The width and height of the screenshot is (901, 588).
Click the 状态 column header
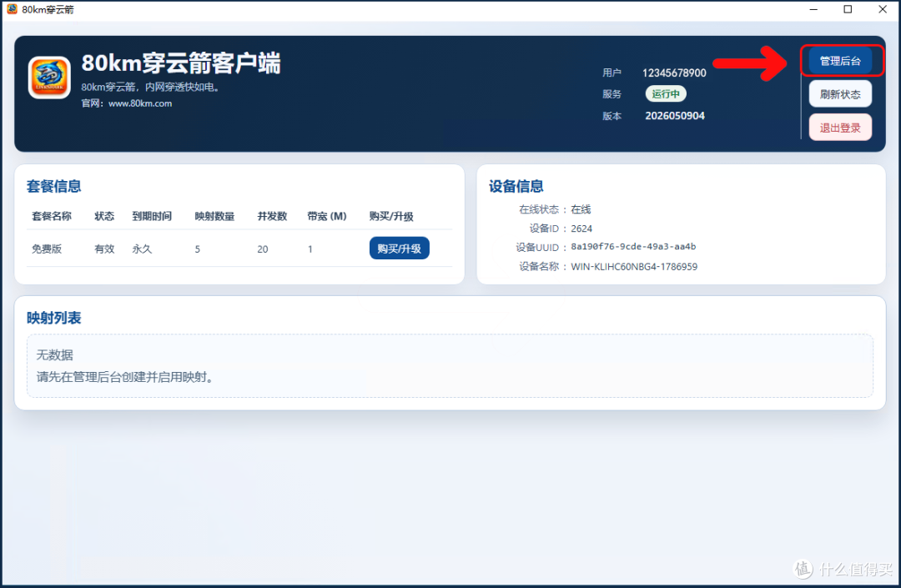pyautogui.click(x=104, y=216)
